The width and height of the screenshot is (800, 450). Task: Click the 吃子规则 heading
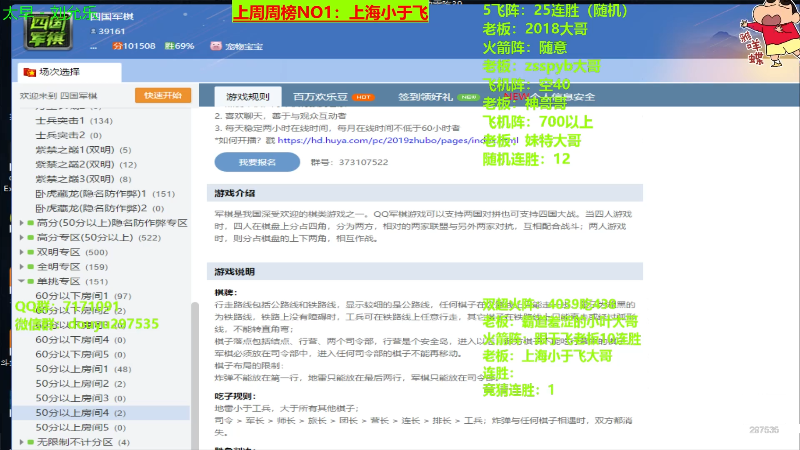coord(235,396)
